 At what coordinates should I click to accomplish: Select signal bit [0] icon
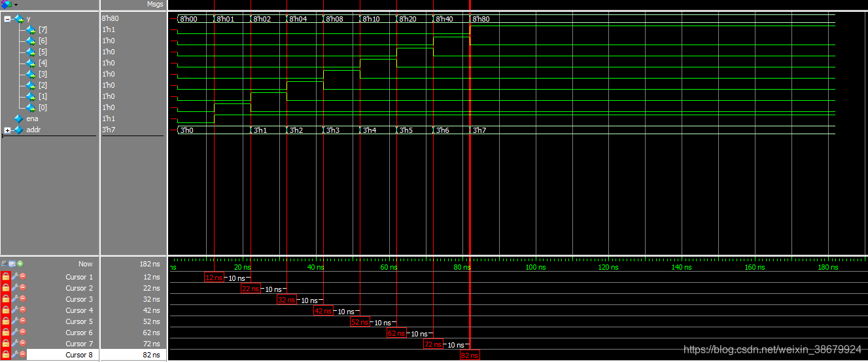pyautogui.click(x=31, y=107)
